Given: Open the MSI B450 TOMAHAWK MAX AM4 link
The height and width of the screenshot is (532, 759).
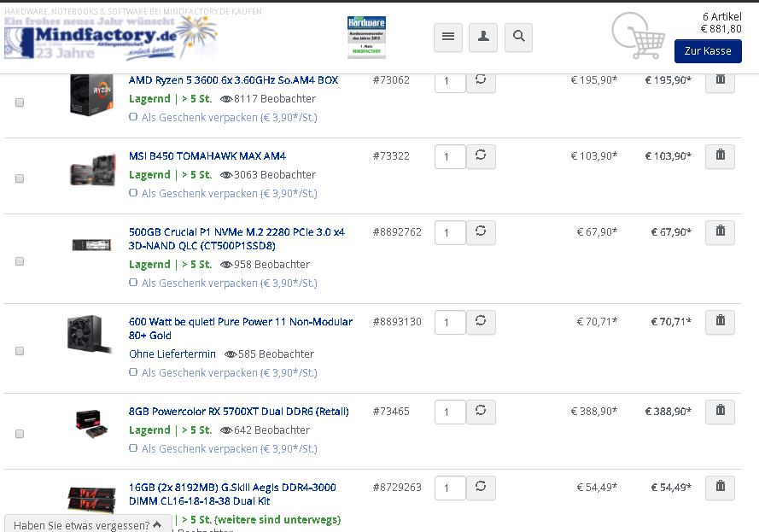Looking at the screenshot, I should 207,156.
